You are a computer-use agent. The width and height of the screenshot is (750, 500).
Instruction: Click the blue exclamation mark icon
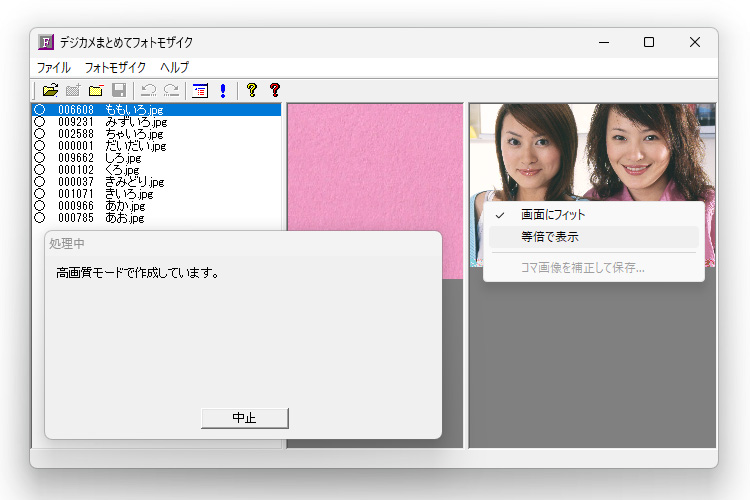pyautogui.click(x=222, y=90)
